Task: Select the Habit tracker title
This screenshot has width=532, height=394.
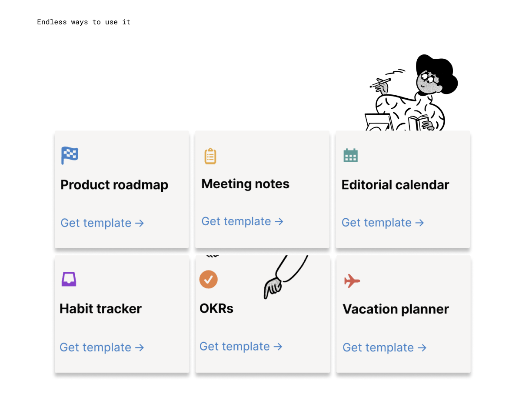Action: (x=101, y=309)
